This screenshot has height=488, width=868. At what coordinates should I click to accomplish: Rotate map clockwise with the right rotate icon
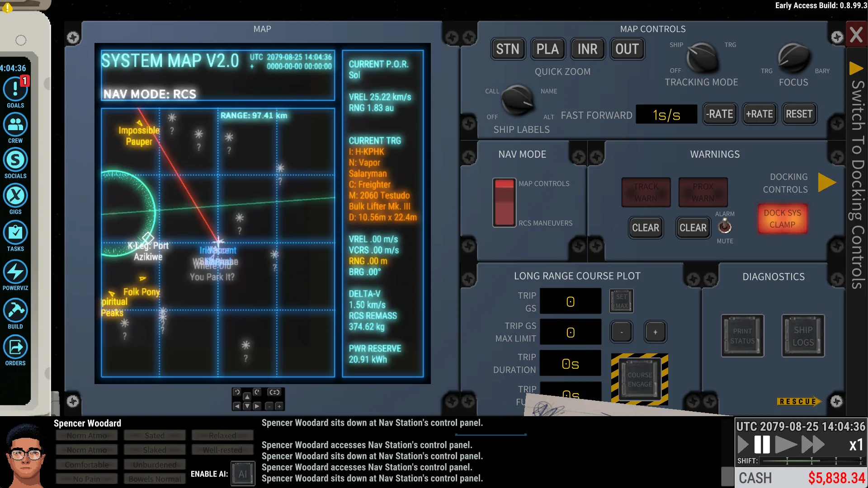pyautogui.click(x=257, y=392)
